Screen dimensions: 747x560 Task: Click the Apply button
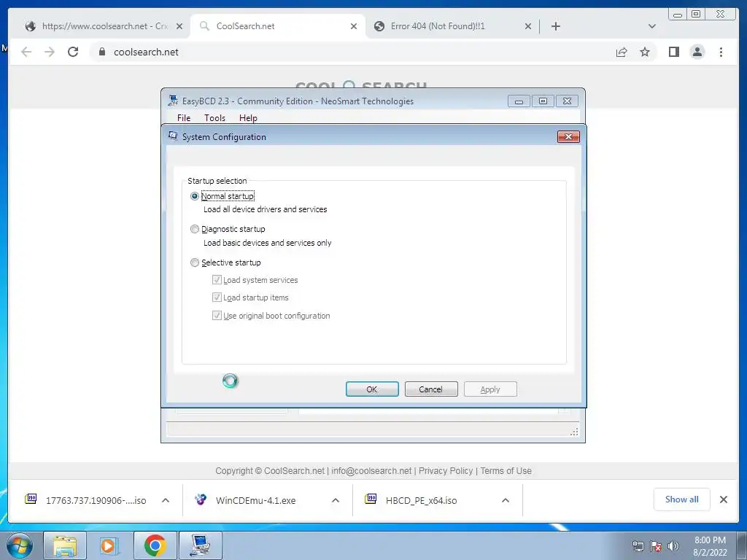click(490, 389)
